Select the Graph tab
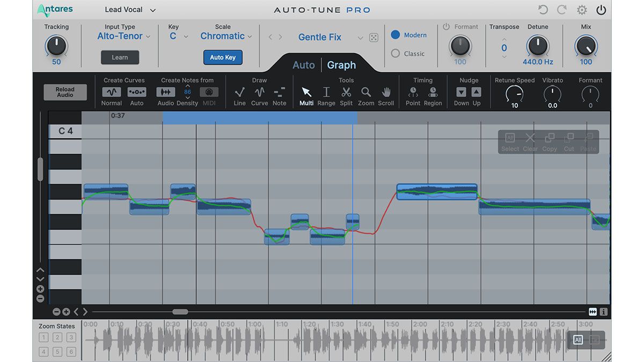Image resolution: width=644 pixels, height=362 pixels. (x=341, y=65)
